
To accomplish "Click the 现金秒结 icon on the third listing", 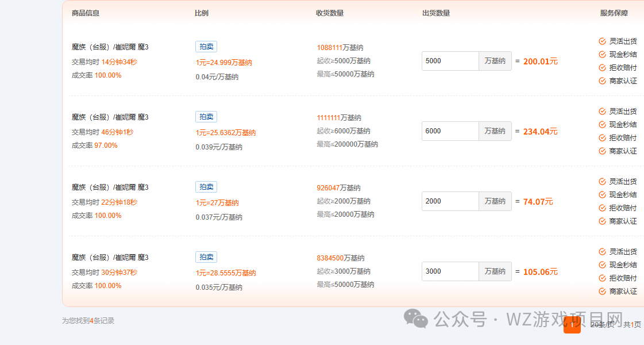I will pos(602,194).
